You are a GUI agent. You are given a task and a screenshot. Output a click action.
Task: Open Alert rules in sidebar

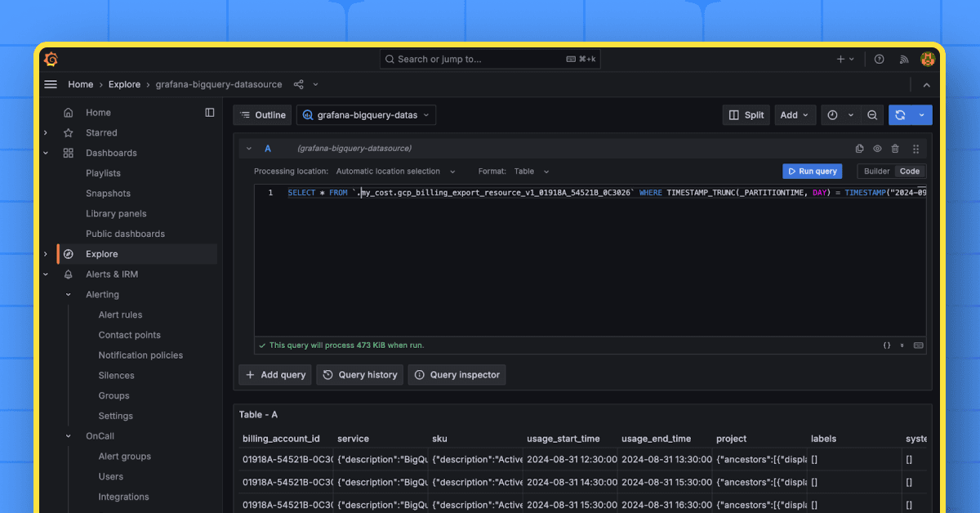coord(120,314)
